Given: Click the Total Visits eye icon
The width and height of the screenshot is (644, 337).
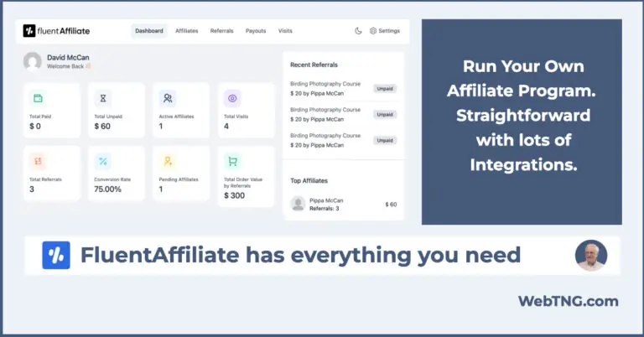Looking at the screenshot, I should pyautogui.click(x=232, y=98).
